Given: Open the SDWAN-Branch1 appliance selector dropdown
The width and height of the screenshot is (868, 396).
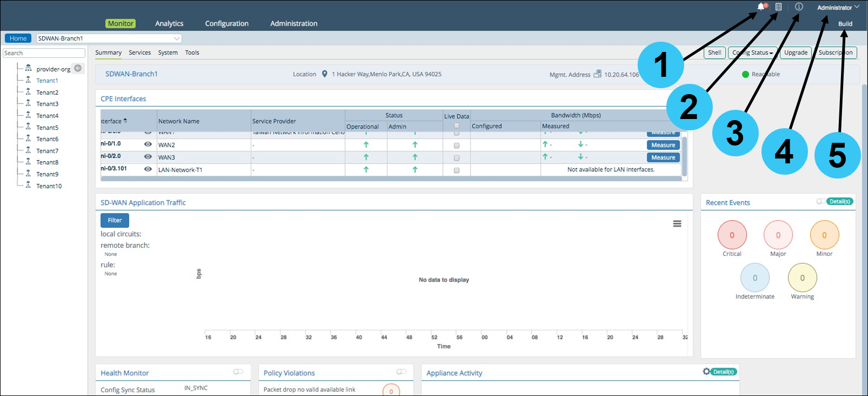Looking at the screenshot, I should [x=109, y=38].
